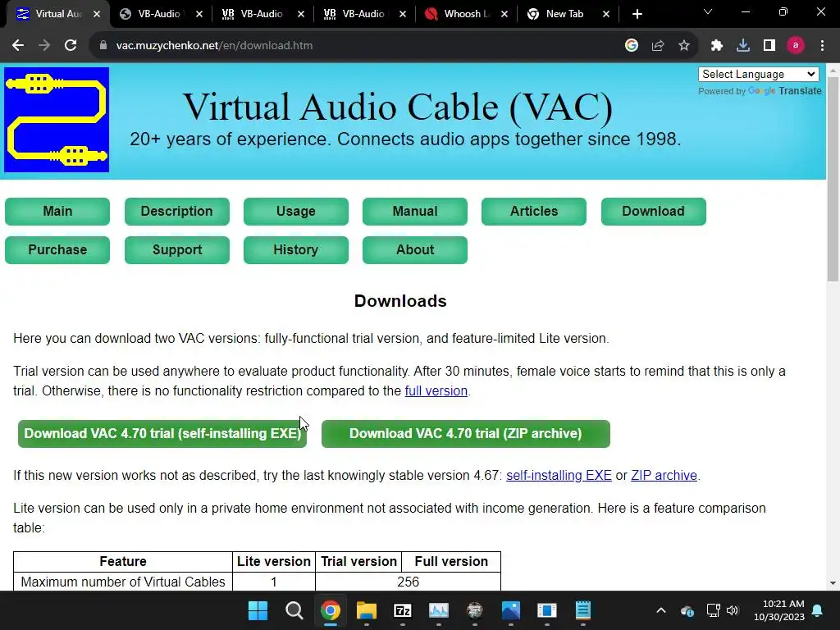Close the New Tab tab
The image size is (840, 630).
click(x=606, y=14)
